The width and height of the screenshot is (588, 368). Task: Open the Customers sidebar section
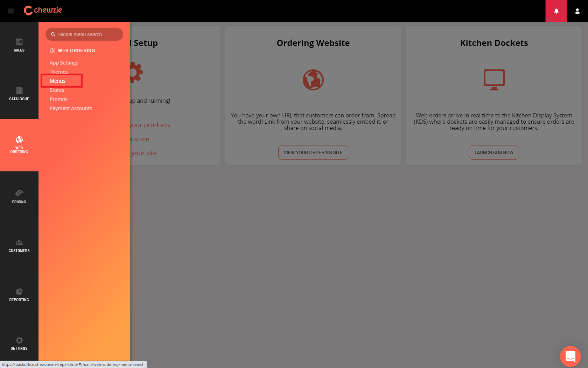pos(19,246)
